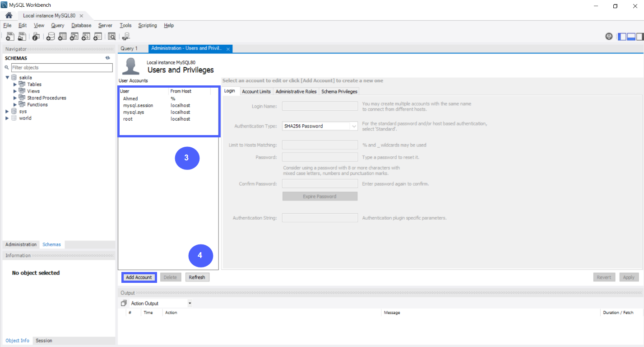Toggle the secondary sidebar panel
Screen dimensions: 644x347
click(x=641, y=36)
